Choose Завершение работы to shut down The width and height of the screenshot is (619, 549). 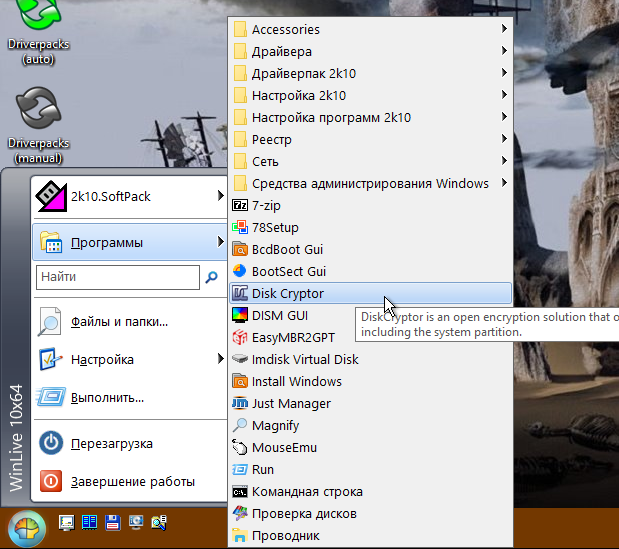130,482
